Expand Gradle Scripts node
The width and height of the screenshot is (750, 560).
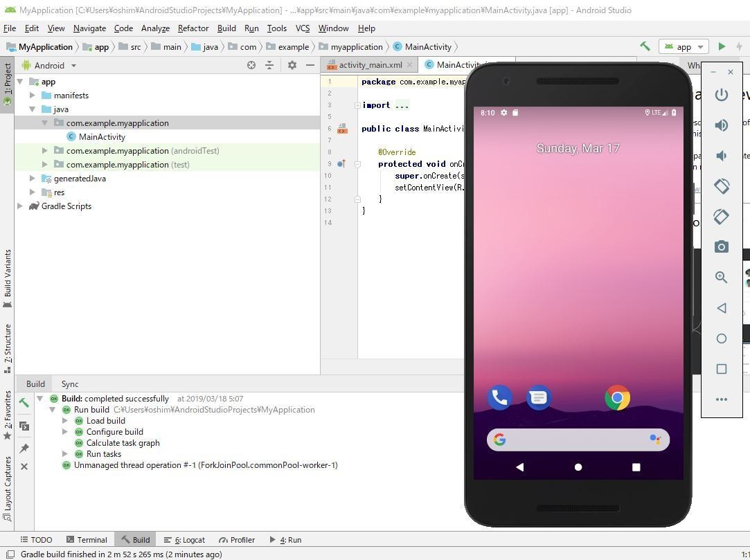pos(20,206)
